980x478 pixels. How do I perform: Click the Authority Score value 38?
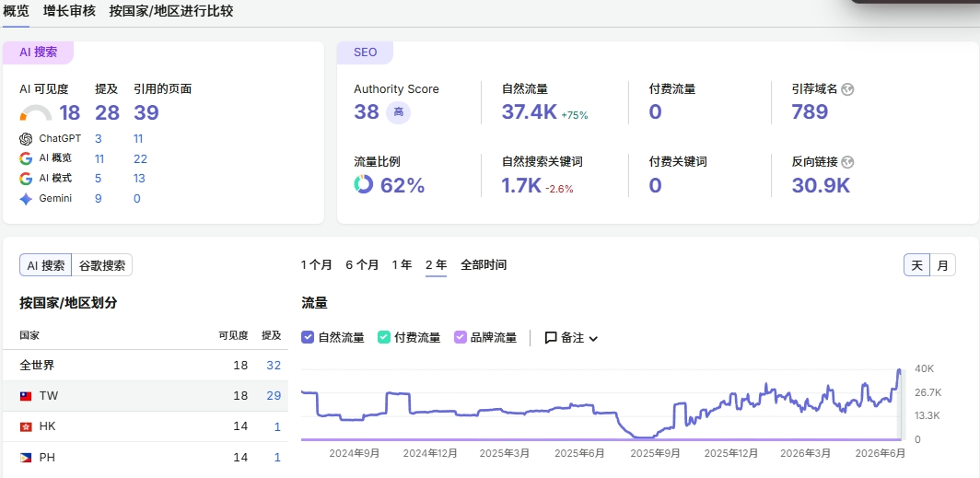pyautogui.click(x=367, y=111)
